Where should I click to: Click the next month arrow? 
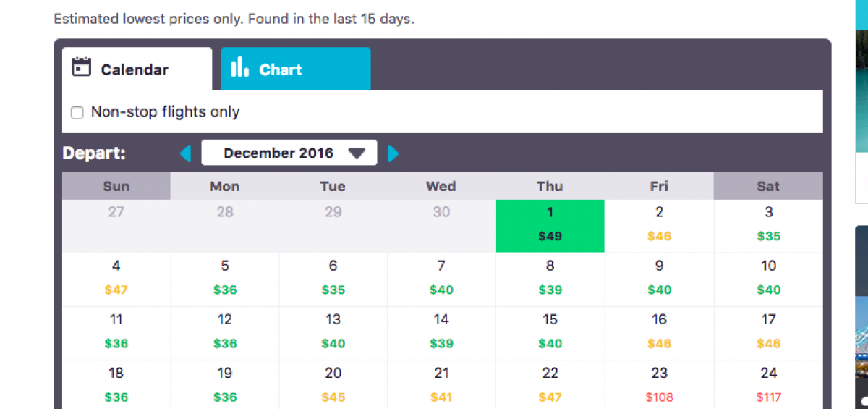tap(393, 153)
